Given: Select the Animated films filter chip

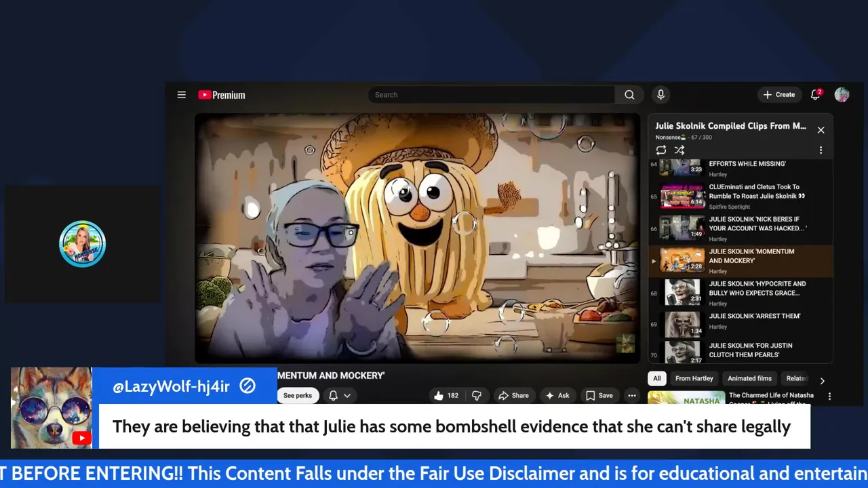Looking at the screenshot, I should pyautogui.click(x=749, y=378).
